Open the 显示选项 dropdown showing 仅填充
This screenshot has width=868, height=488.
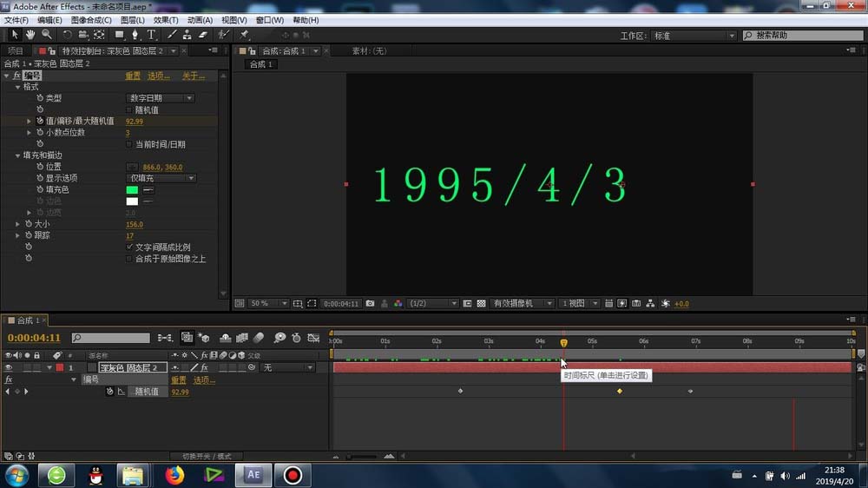(161, 178)
